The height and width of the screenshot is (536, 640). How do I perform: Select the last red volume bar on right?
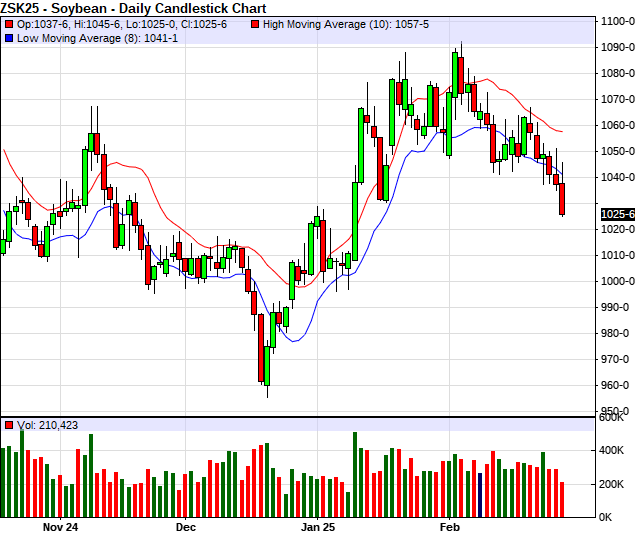[562, 499]
